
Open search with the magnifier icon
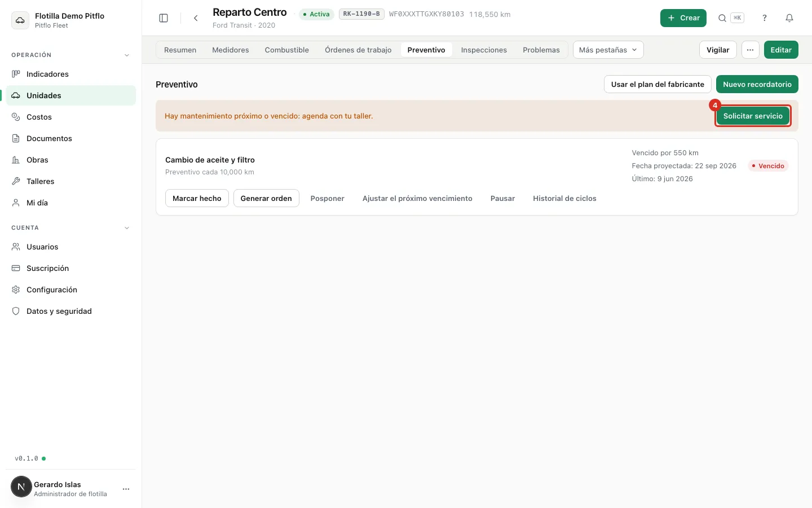click(722, 18)
